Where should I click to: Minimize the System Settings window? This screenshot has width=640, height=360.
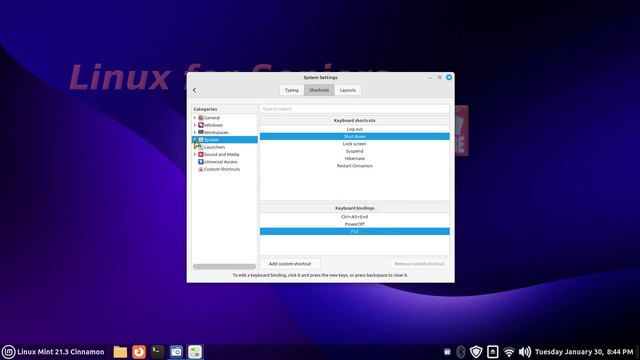click(x=430, y=77)
